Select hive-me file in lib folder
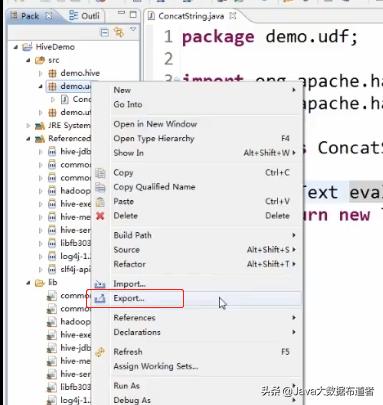 pos(69,361)
